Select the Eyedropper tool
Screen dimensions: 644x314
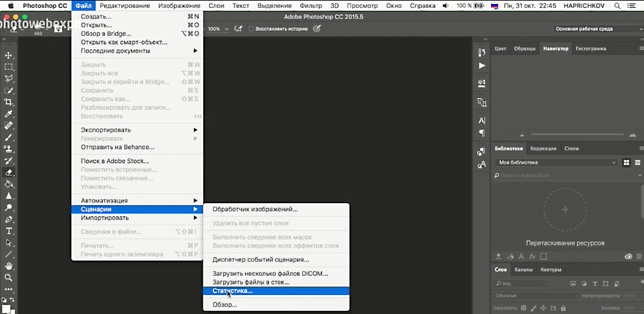click(9, 113)
